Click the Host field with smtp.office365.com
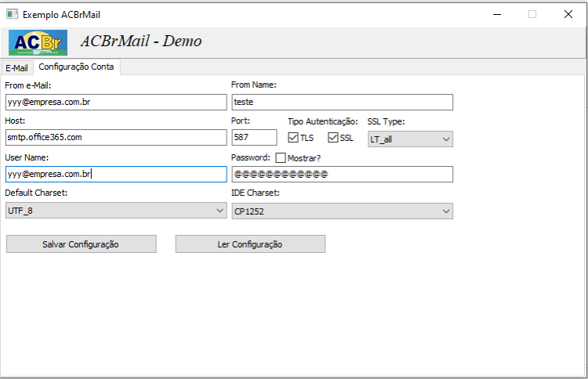Viewport: 588px width, 379px height. pyautogui.click(x=116, y=138)
